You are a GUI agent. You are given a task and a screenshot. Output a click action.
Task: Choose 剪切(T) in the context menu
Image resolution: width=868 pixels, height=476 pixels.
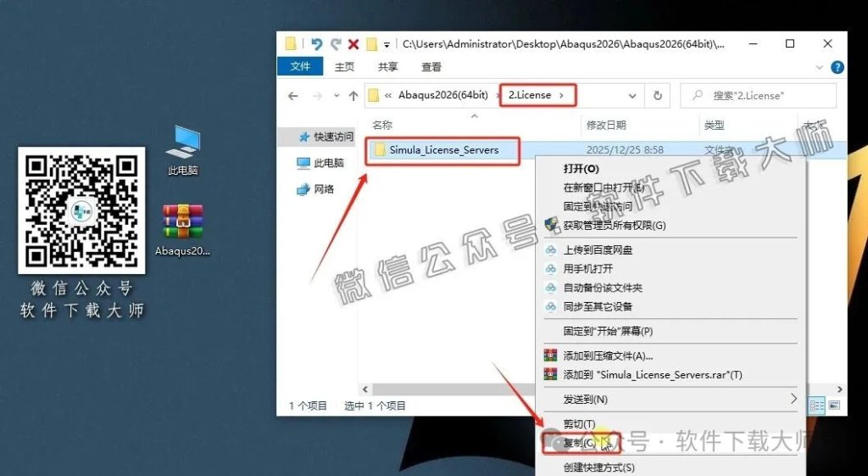point(579,424)
